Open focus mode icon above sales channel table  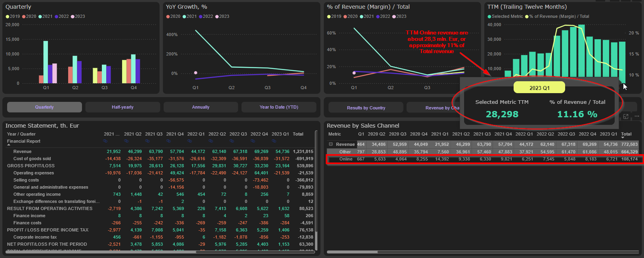click(626, 117)
